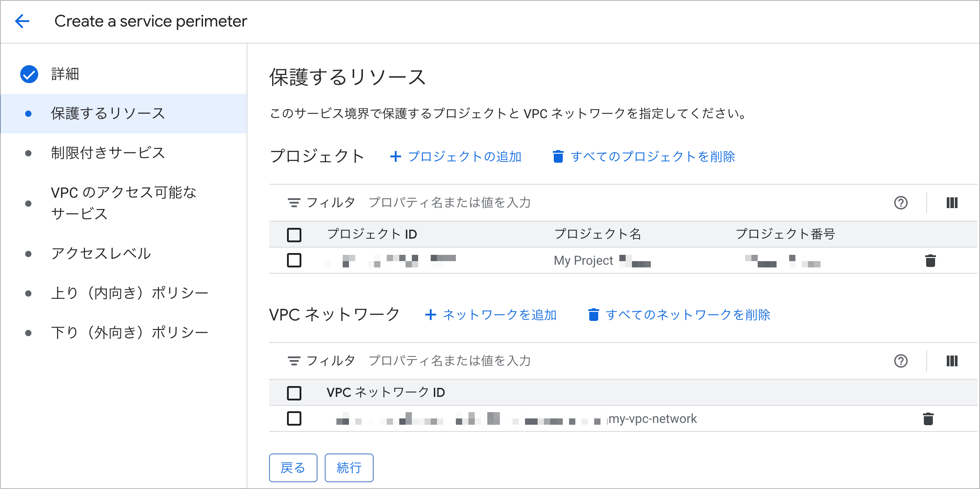Delete the My Project row with the trash icon
This screenshot has height=489, width=980.
pyautogui.click(x=929, y=261)
